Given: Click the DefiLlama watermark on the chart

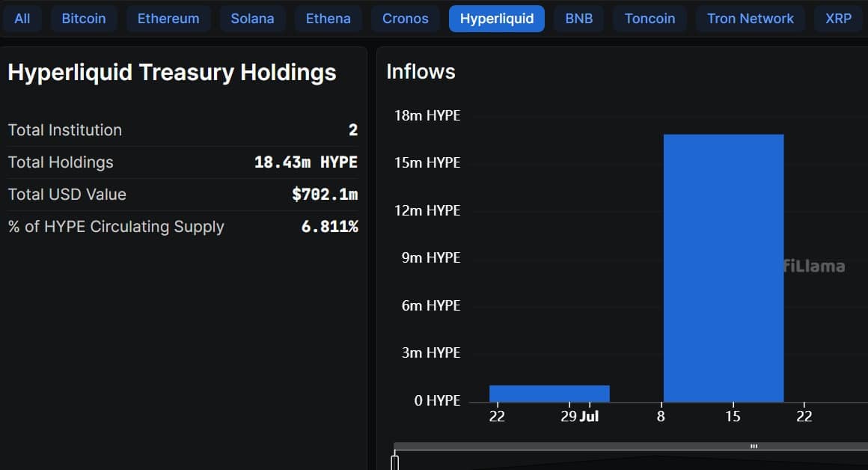Looking at the screenshot, I should coord(814,266).
